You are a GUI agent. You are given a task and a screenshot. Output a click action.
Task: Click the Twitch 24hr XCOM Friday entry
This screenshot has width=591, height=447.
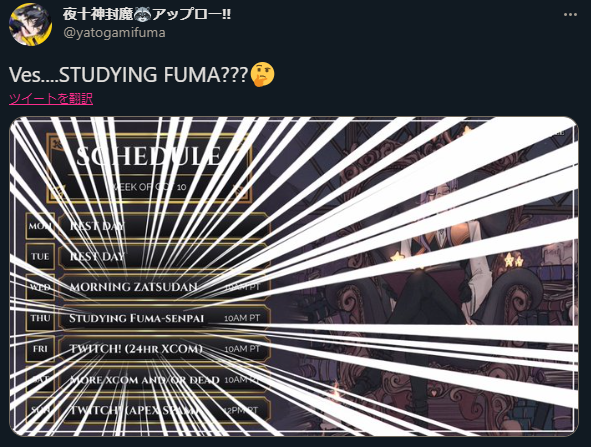point(136,349)
